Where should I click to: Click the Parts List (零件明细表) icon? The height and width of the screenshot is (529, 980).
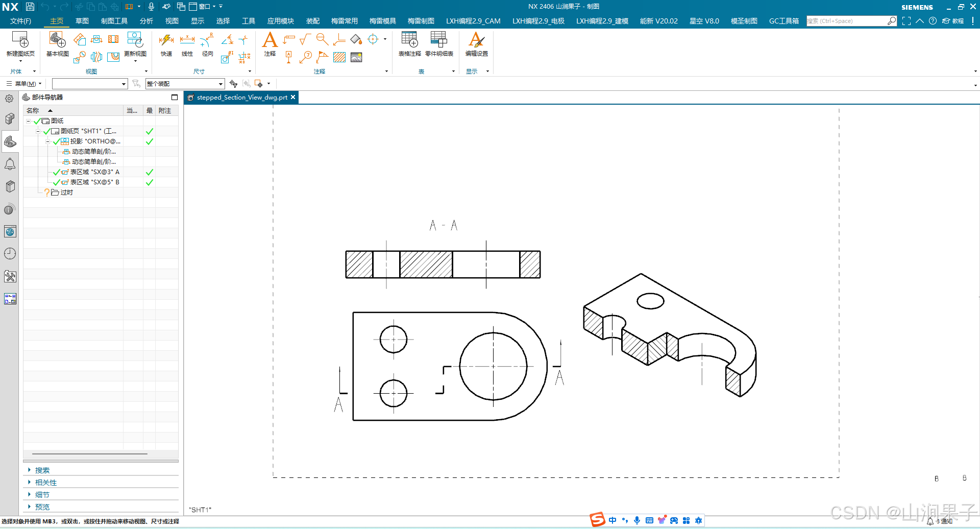(439, 39)
